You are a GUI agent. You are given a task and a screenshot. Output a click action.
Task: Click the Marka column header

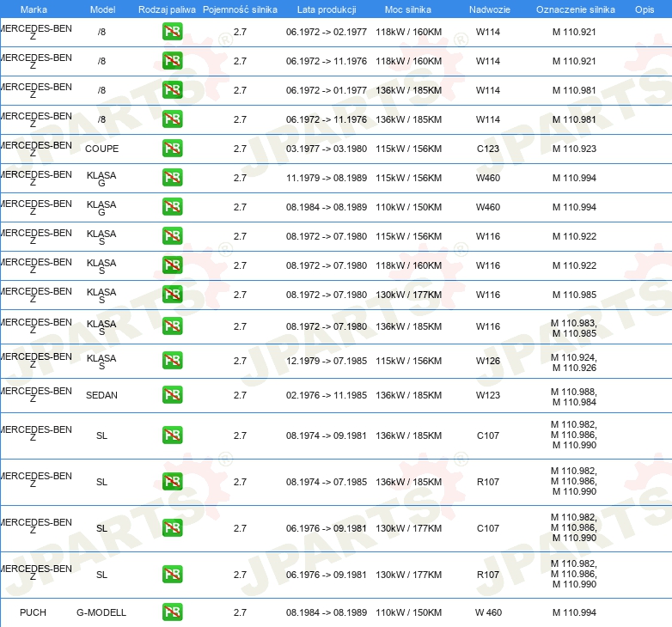coord(34,9)
